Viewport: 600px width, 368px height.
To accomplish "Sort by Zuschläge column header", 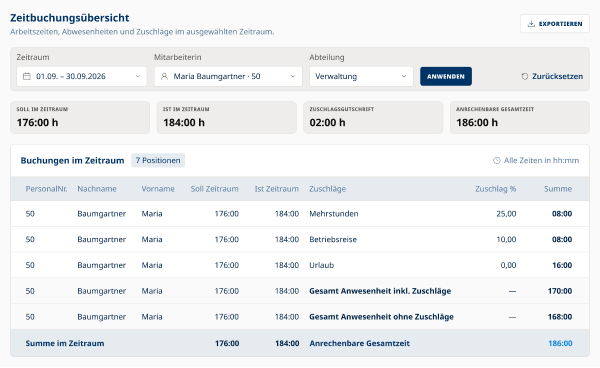I will click(x=328, y=189).
